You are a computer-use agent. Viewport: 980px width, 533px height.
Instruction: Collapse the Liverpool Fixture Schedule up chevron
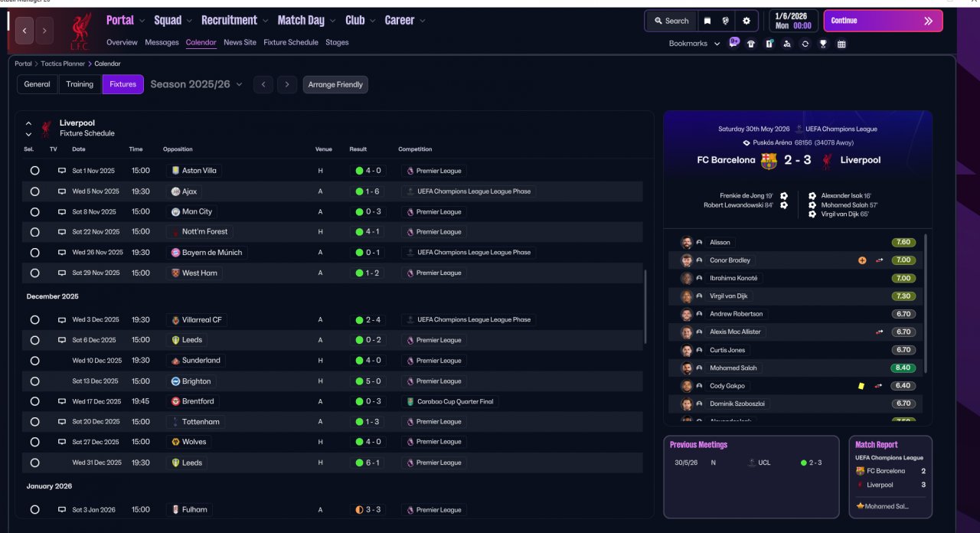28,123
